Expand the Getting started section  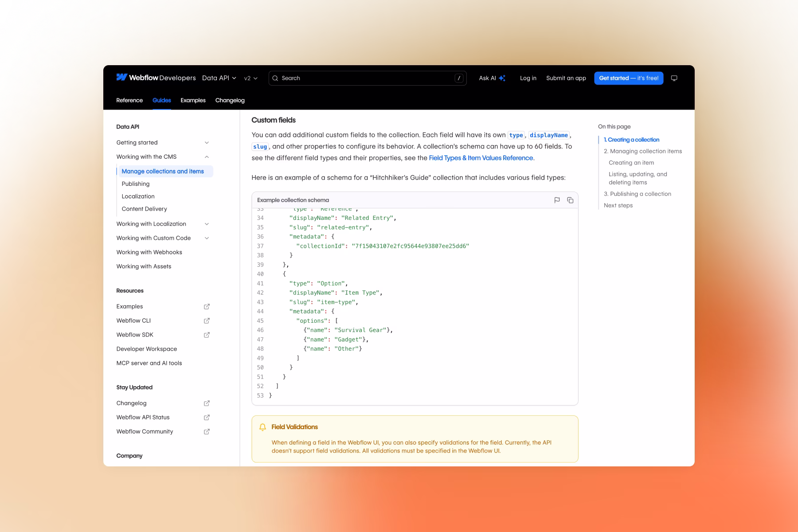click(207, 142)
